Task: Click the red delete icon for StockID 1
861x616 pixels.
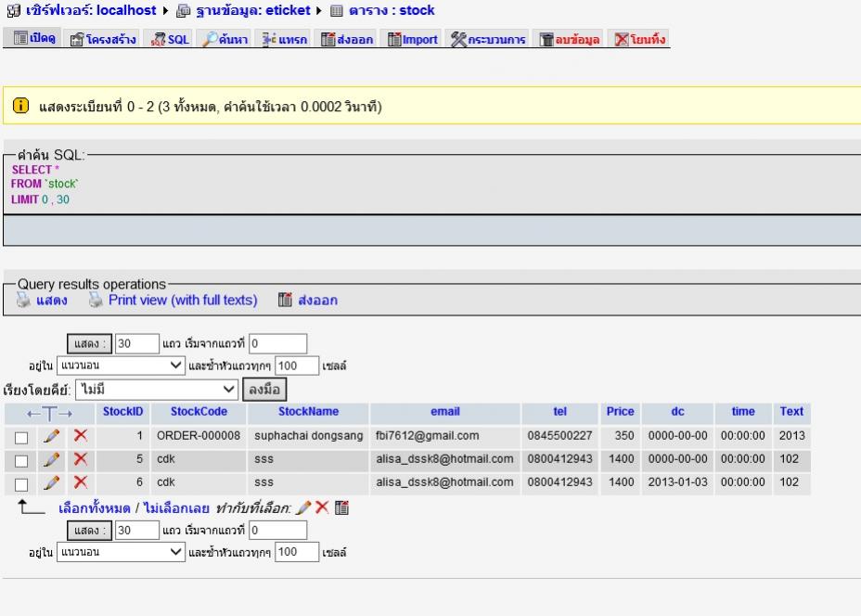Action: (x=81, y=436)
